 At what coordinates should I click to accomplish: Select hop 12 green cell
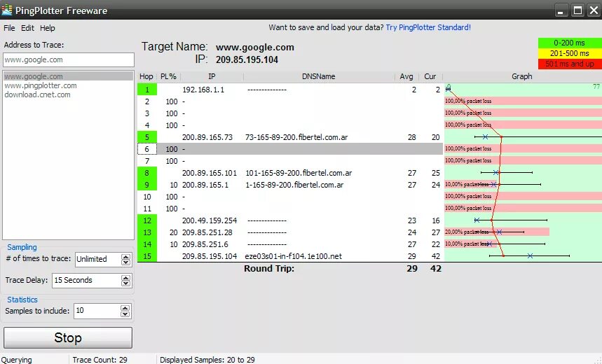coord(147,220)
